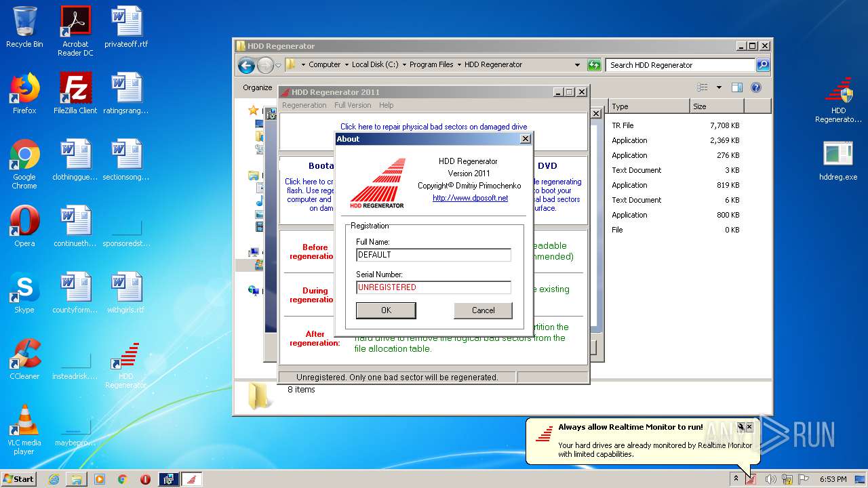The height and width of the screenshot is (488, 868).
Task: Launch Acrobat Reader DC shortcut
Action: pos(75,31)
